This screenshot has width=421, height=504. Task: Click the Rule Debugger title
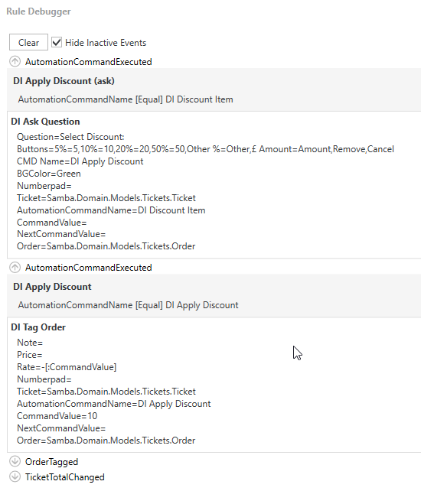[x=38, y=11]
